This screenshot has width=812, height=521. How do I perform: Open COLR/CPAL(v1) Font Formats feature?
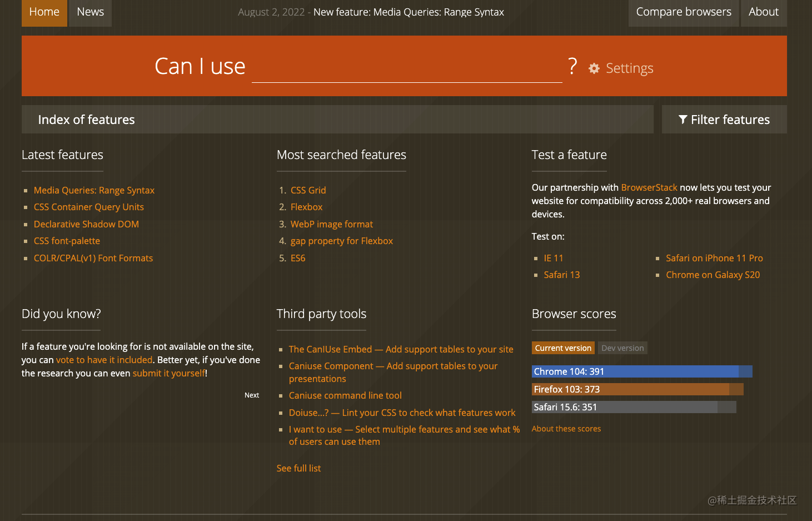coord(93,258)
